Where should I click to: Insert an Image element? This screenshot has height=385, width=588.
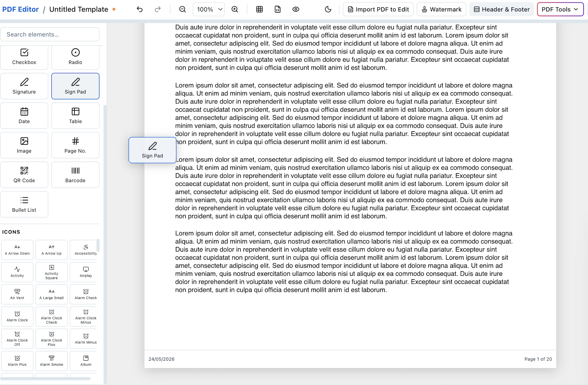click(x=24, y=145)
